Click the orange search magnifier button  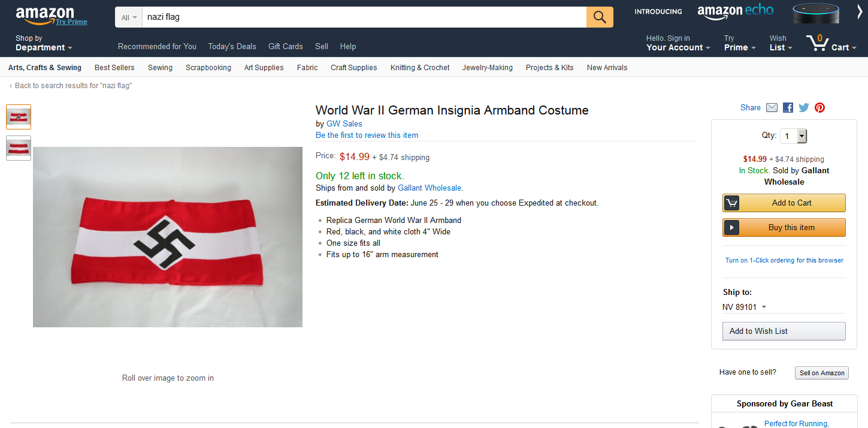[x=600, y=17]
